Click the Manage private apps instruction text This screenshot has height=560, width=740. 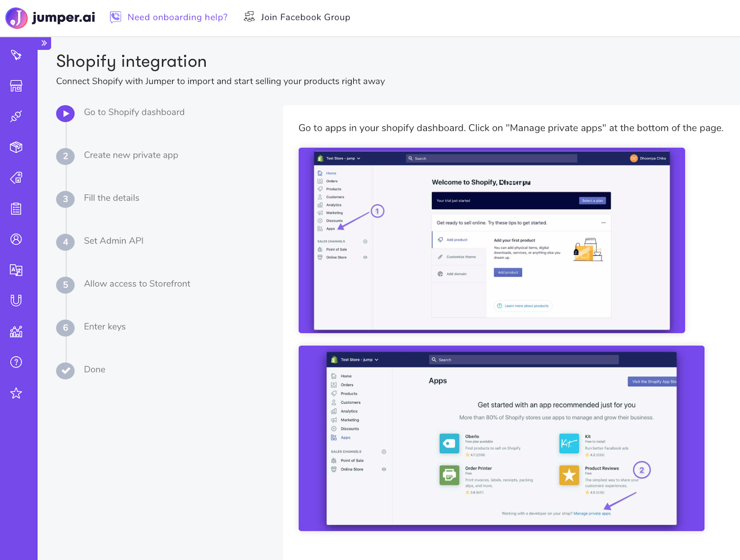[511, 128]
